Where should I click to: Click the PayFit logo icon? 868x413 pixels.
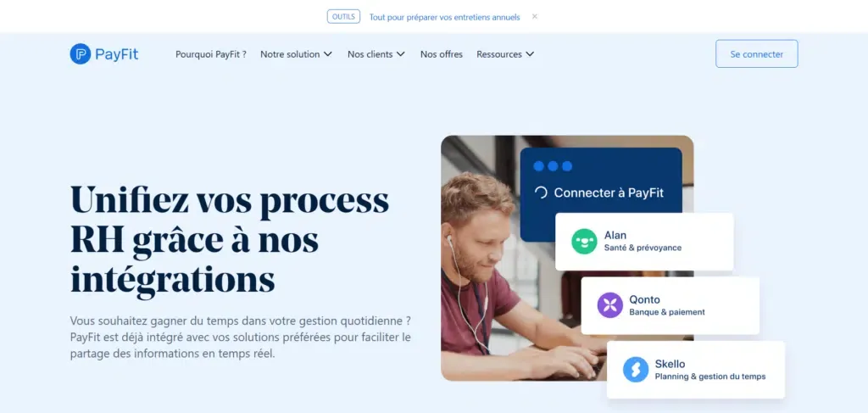pyautogui.click(x=81, y=53)
